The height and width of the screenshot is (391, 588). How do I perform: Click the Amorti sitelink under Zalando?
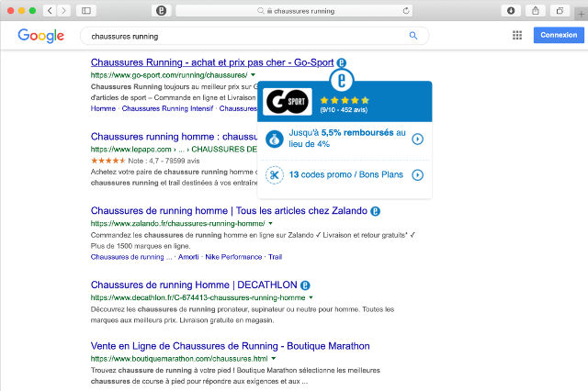(x=188, y=257)
